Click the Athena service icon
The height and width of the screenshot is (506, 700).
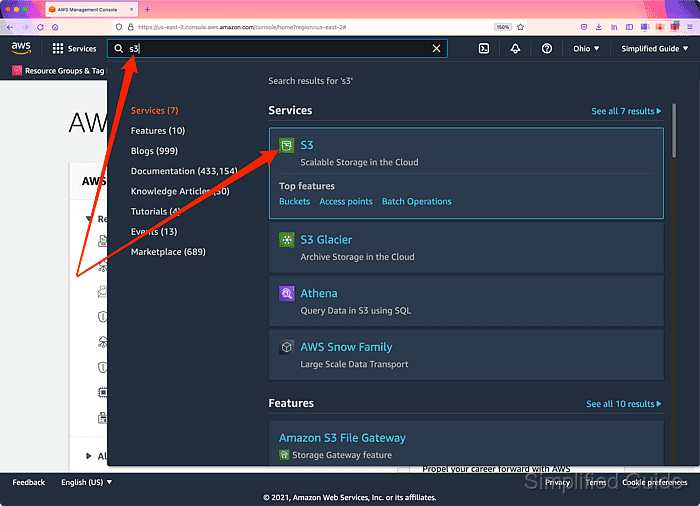coord(287,293)
